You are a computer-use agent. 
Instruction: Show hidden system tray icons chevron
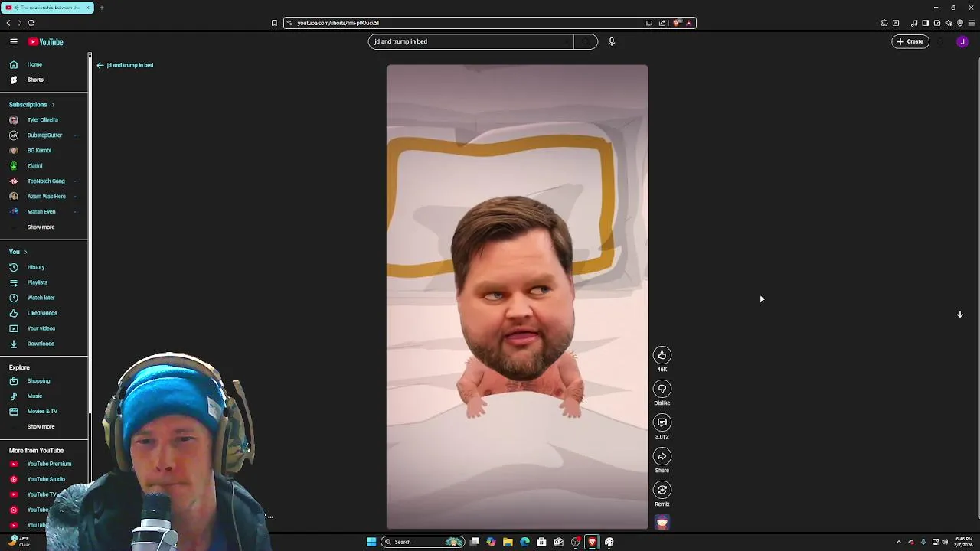899,542
